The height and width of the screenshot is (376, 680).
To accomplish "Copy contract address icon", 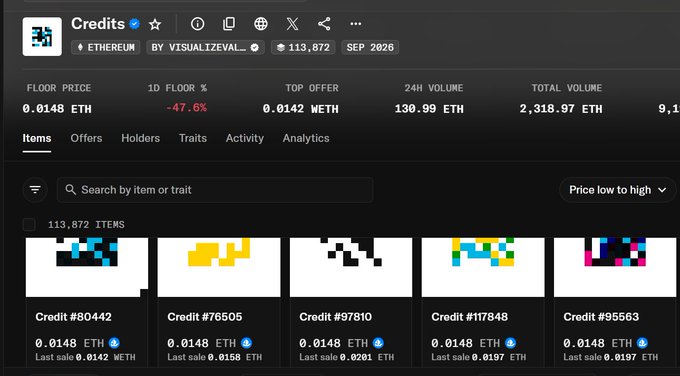I will pos(229,24).
